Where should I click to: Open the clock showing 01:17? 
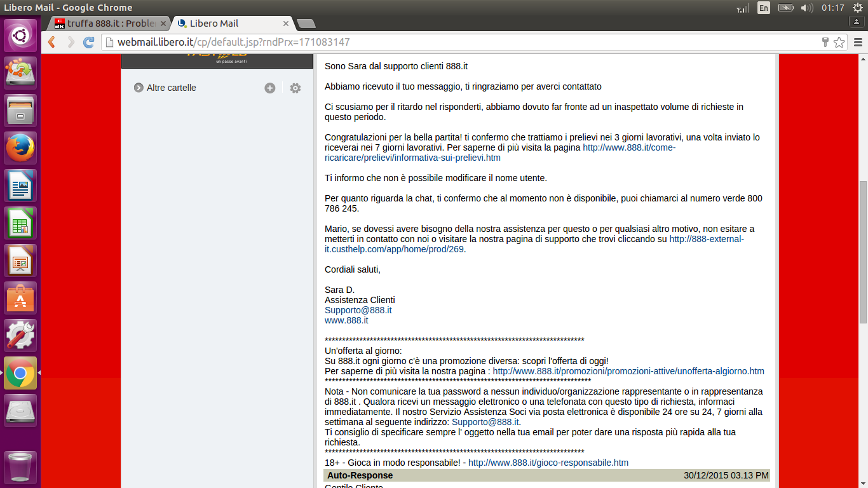tap(832, 8)
